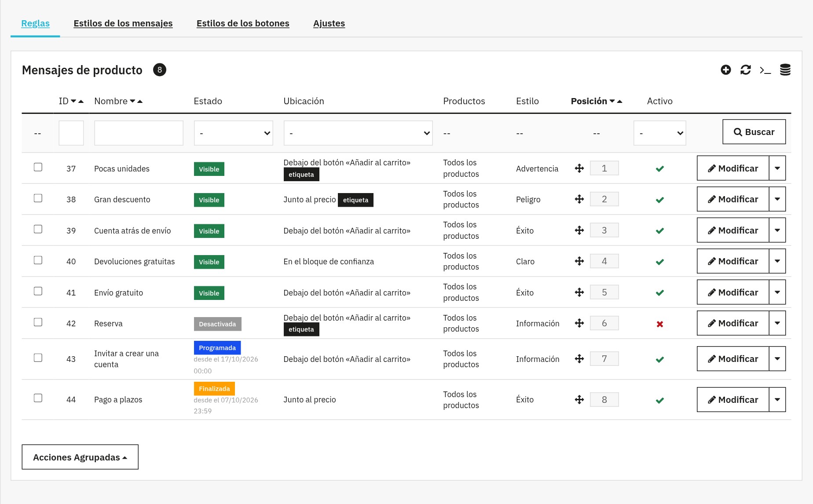Image resolution: width=813 pixels, height=504 pixels.
Task: Grab the move handle for Reserva row
Action: pyautogui.click(x=579, y=323)
